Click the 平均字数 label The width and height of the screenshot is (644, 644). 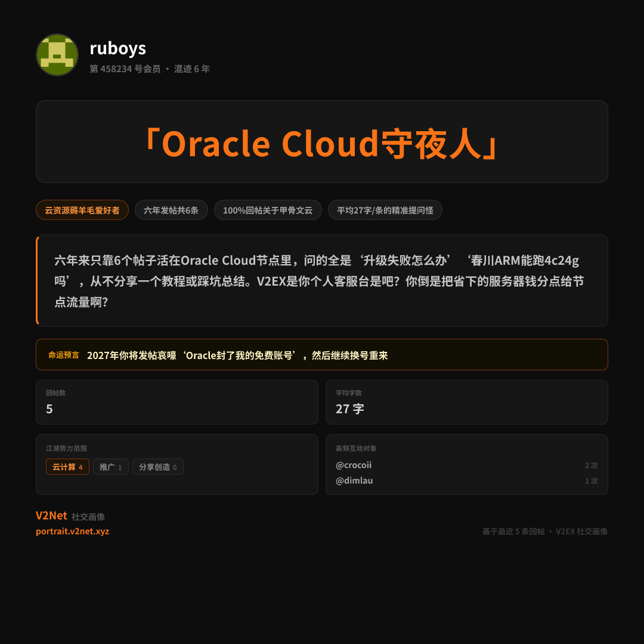(349, 392)
